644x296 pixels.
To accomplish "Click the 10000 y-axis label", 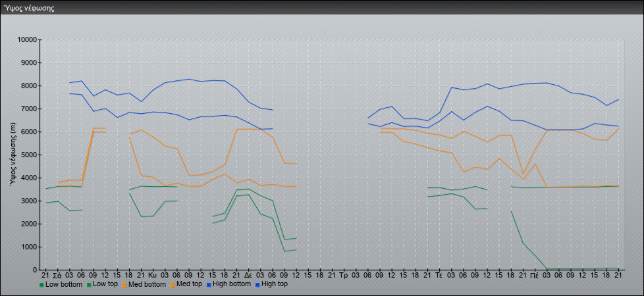I will (28, 40).
